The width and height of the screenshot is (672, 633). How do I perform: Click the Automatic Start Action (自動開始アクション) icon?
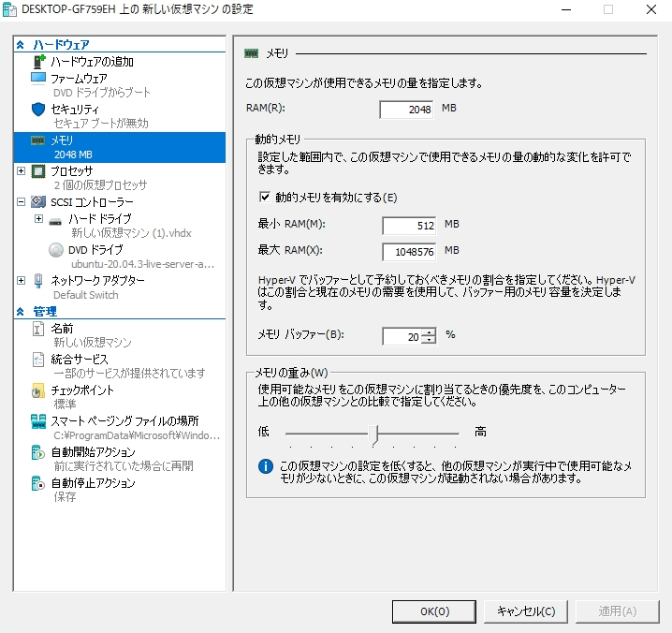coord(38,452)
